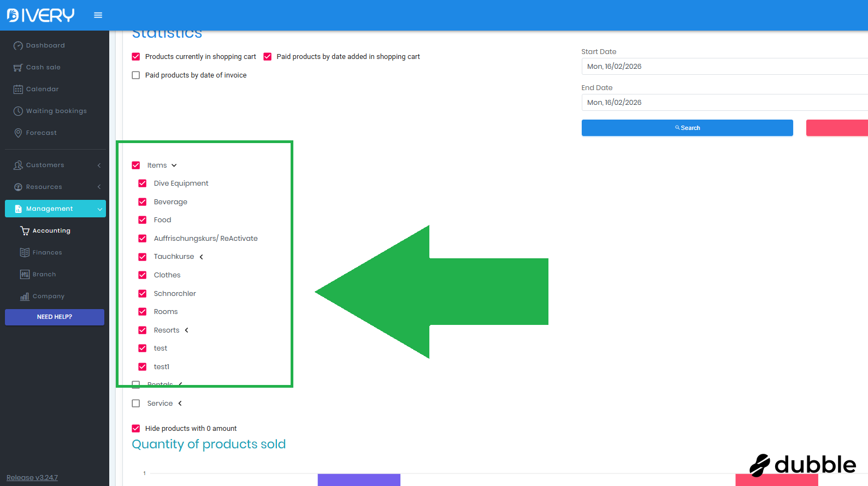Click the Finances ledger icon
Image resolution: width=868 pixels, height=486 pixels.
25,253
